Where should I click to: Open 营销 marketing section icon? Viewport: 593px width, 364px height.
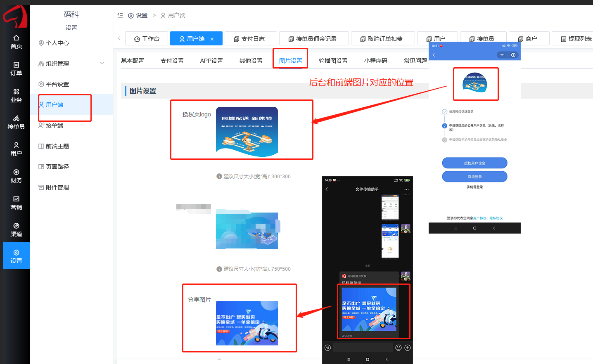(16, 203)
